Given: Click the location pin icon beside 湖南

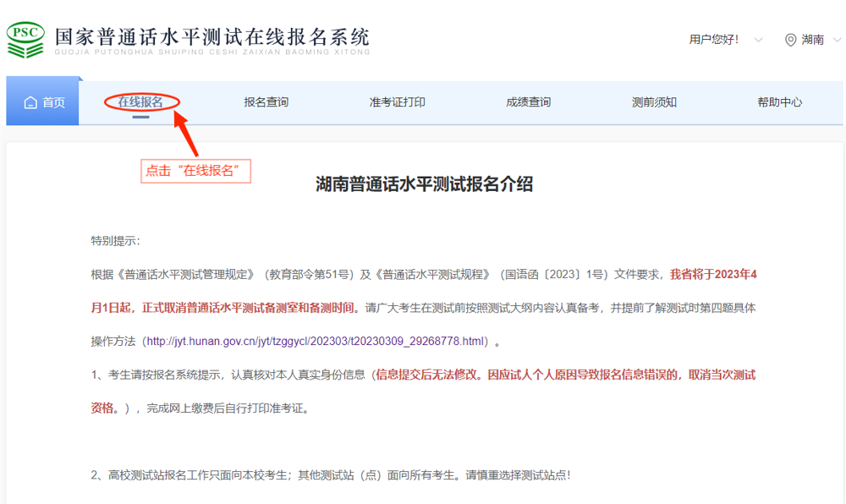Looking at the screenshot, I should click(790, 40).
